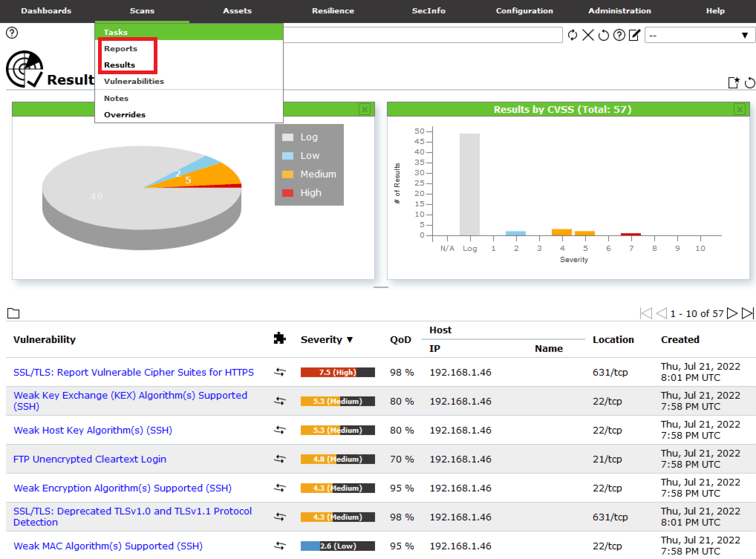Remove the filter with the X icon
756x559 pixels.
[x=587, y=35]
